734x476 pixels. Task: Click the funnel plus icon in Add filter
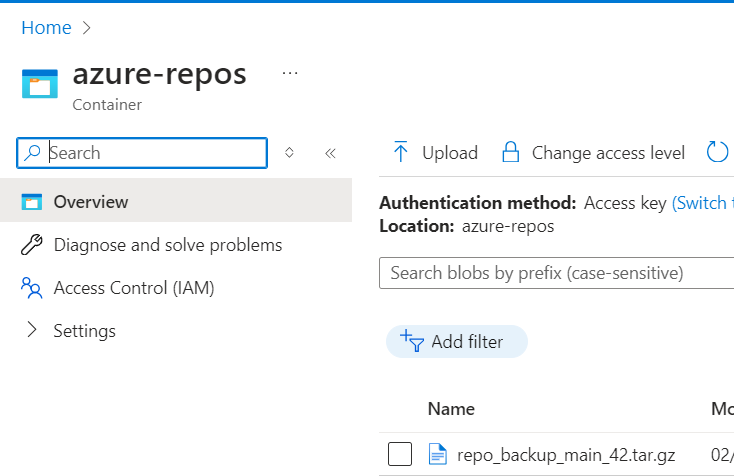[x=412, y=341]
